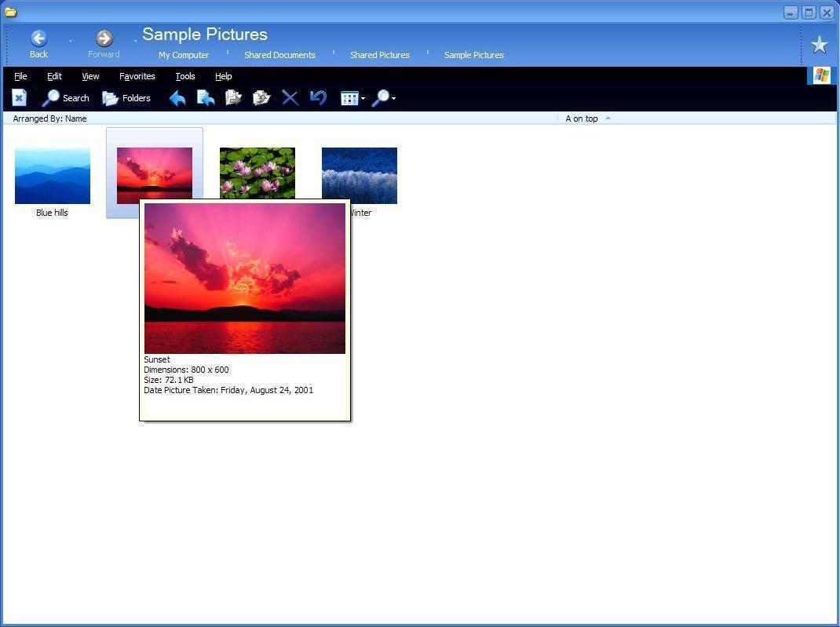Click the solid blue left-arrow toolbar icon
Viewport: 840px width, 627px height.
coord(177,98)
